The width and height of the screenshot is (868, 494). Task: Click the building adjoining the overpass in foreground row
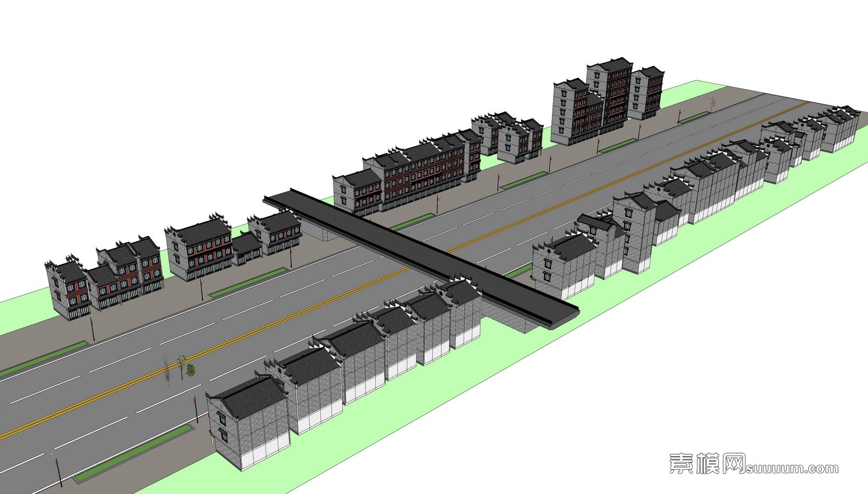coord(464,313)
